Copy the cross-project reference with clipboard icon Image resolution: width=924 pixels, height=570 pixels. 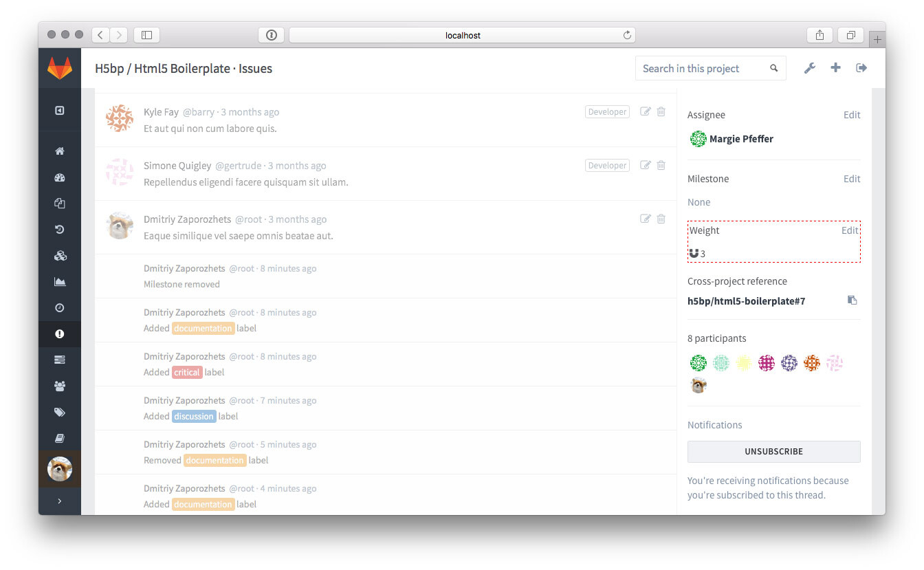point(852,300)
